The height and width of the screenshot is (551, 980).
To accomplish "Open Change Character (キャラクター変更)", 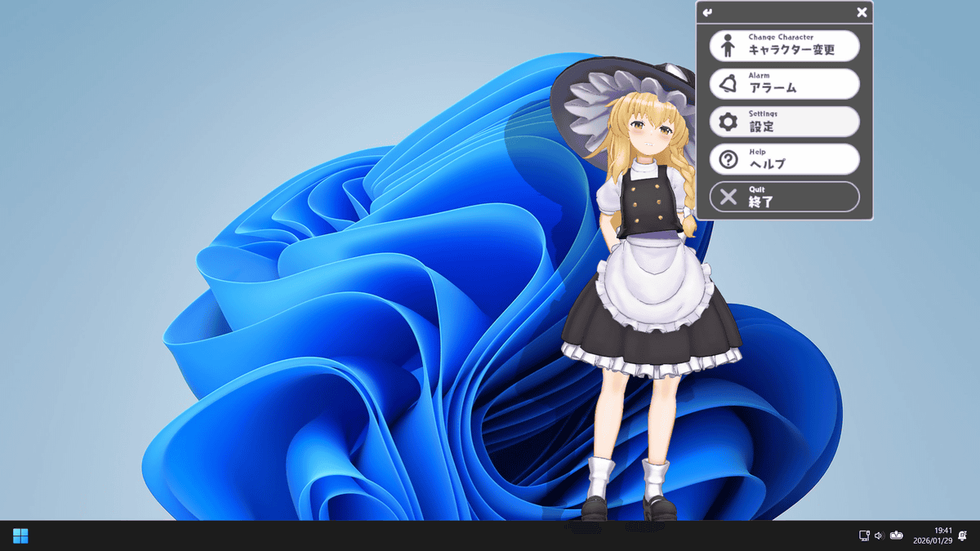I will [x=792, y=46].
